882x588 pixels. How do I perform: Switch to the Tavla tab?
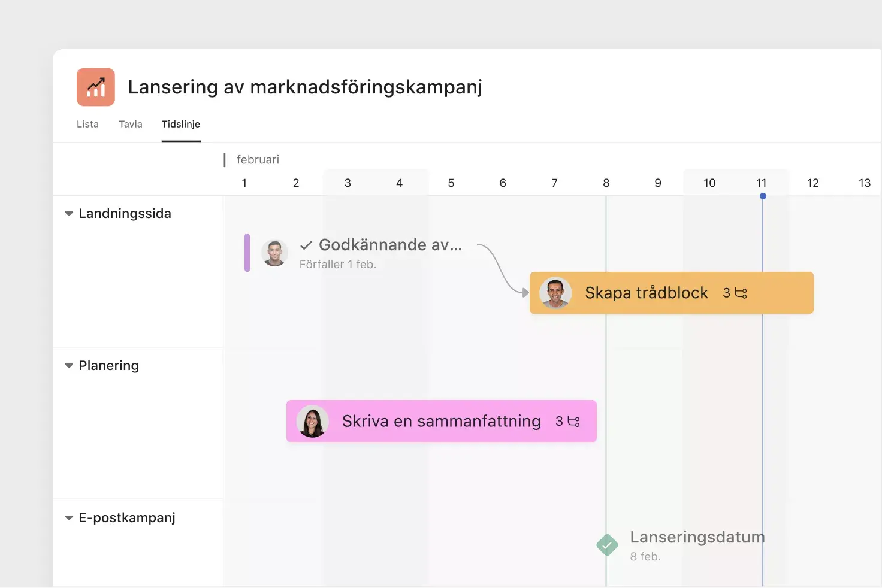(130, 124)
